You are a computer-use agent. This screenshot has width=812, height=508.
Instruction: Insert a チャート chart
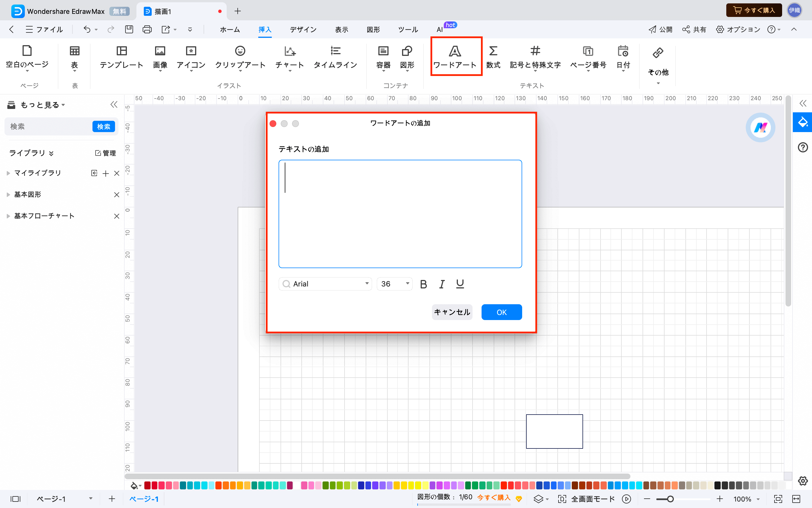click(290, 58)
